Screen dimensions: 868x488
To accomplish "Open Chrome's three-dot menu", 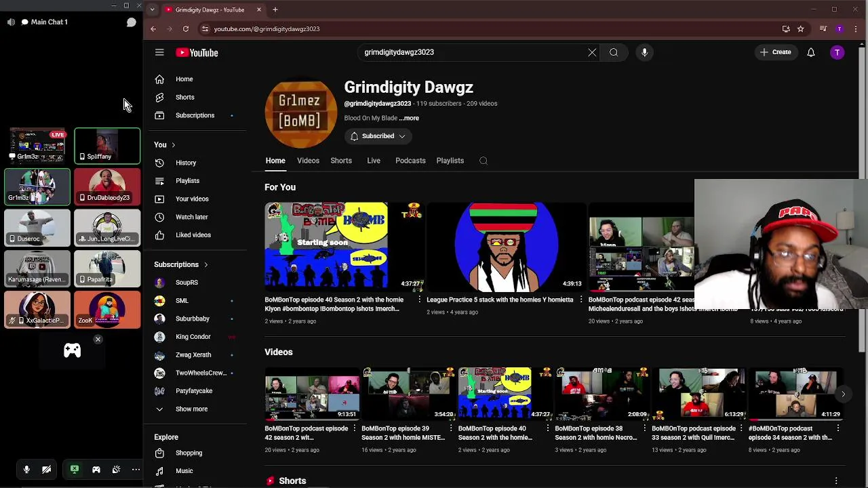I will pos(856,29).
